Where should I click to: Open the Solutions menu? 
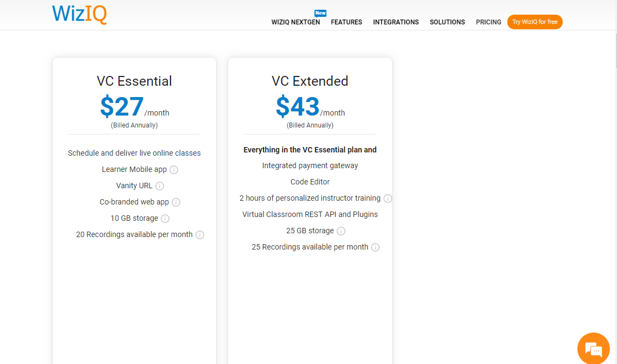click(x=447, y=22)
